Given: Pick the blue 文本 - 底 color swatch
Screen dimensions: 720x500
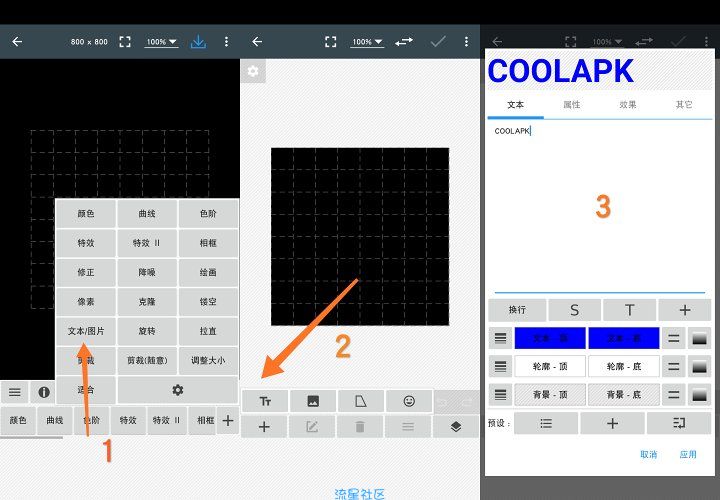Looking at the screenshot, I should [624, 338].
